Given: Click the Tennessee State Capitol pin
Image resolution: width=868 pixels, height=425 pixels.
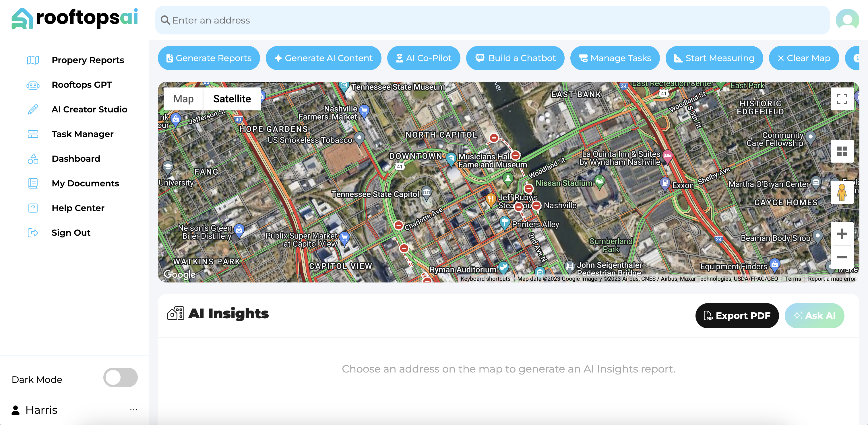Looking at the screenshot, I should click(x=427, y=193).
